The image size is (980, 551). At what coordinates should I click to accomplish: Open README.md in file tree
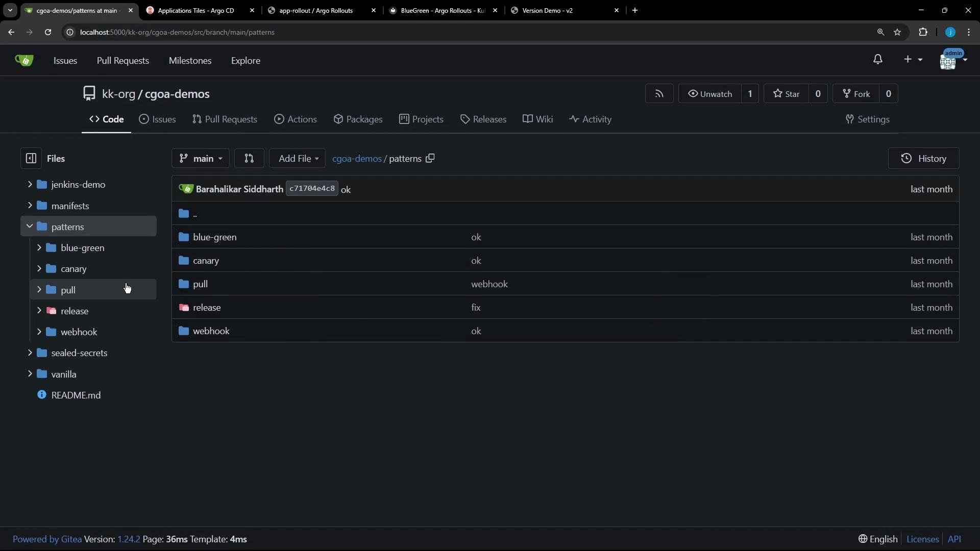76,395
